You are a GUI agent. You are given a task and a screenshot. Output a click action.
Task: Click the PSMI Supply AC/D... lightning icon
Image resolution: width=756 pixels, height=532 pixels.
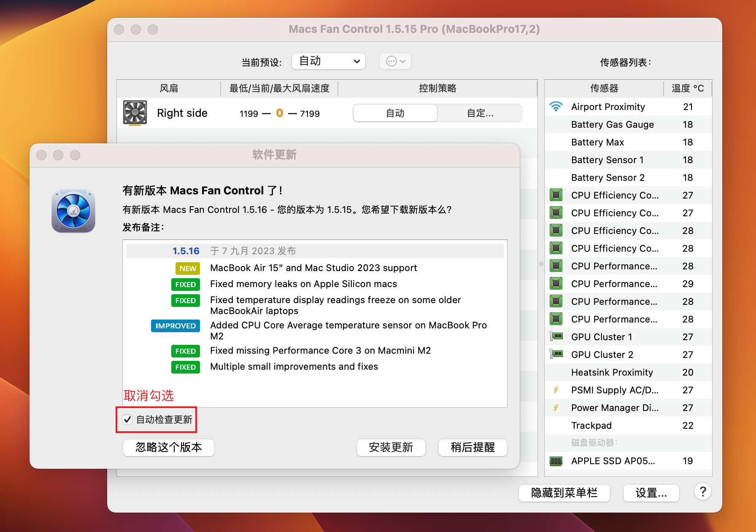tap(556, 390)
